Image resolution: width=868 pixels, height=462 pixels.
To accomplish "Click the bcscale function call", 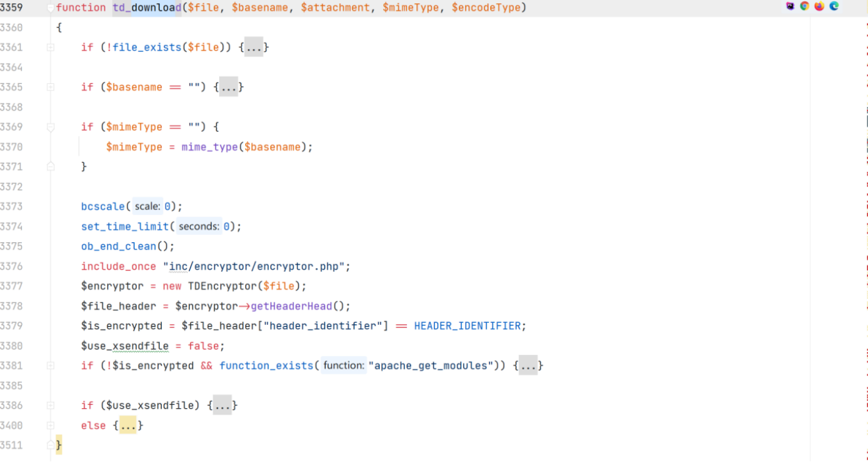I will coord(103,206).
